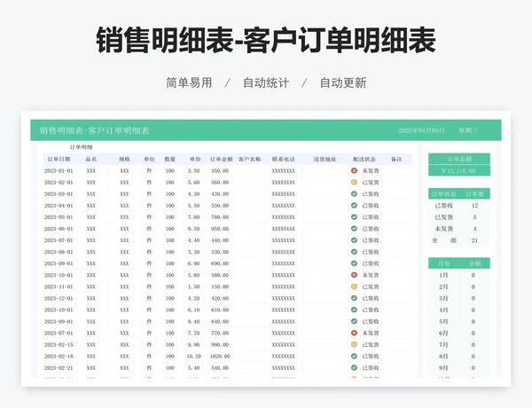
Task: Click the green check icon in the 440.00 row
Action: coord(354,240)
